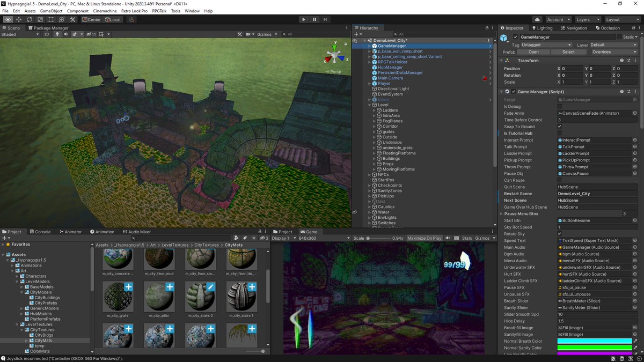This screenshot has width=644, height=362.
Task: Open the Gizmos dropdown in Scene view
Action: (267, 34)
